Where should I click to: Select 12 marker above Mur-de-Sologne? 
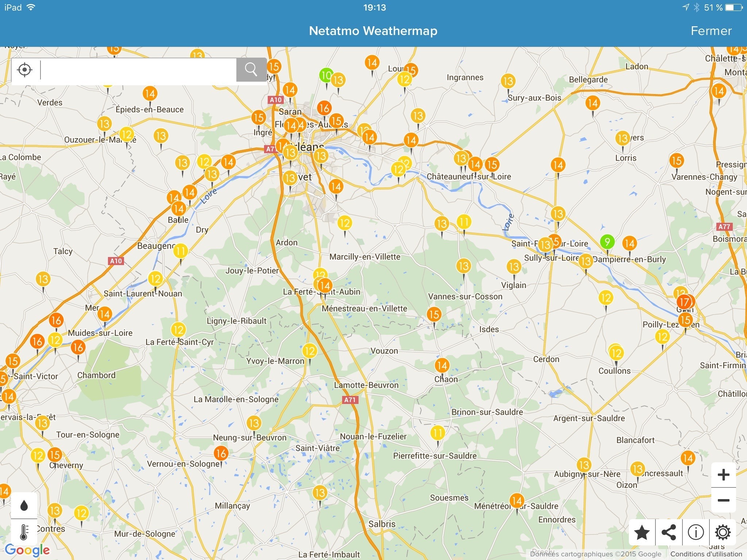81,513
